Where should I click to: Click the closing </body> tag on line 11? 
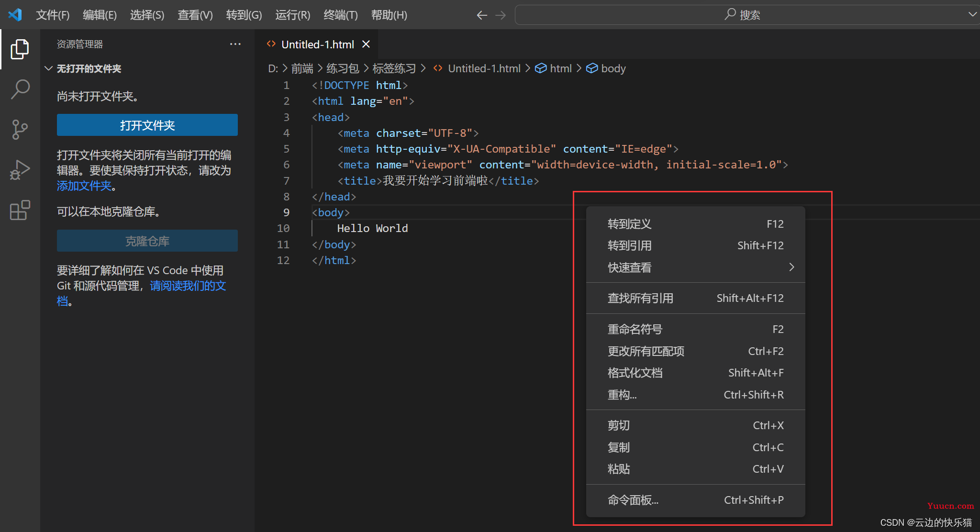[334, 244]
